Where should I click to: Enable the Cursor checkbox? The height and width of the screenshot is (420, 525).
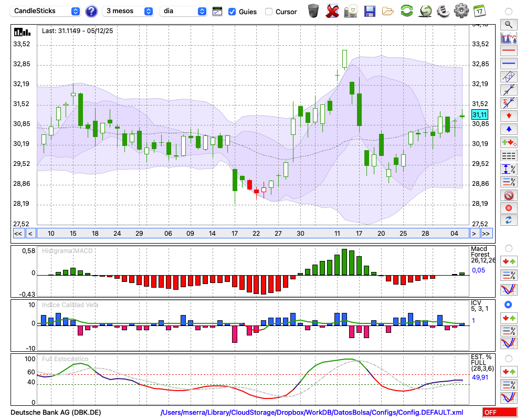269,12
